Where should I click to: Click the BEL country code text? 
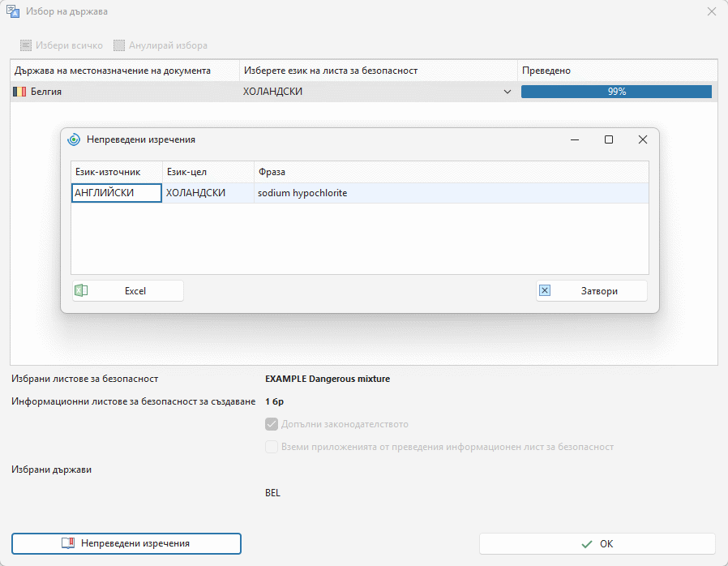point(272,493)
